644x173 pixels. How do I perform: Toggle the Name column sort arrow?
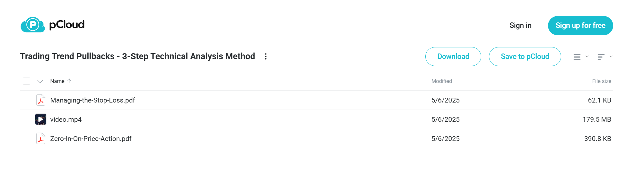click(x=69, y=81)
